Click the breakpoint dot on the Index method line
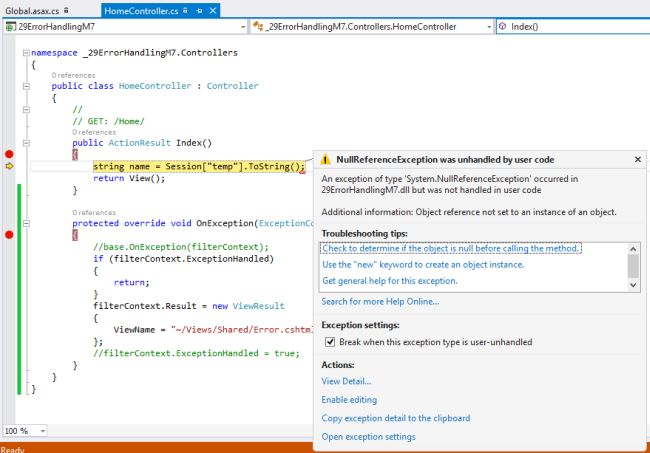 (10, 154)
